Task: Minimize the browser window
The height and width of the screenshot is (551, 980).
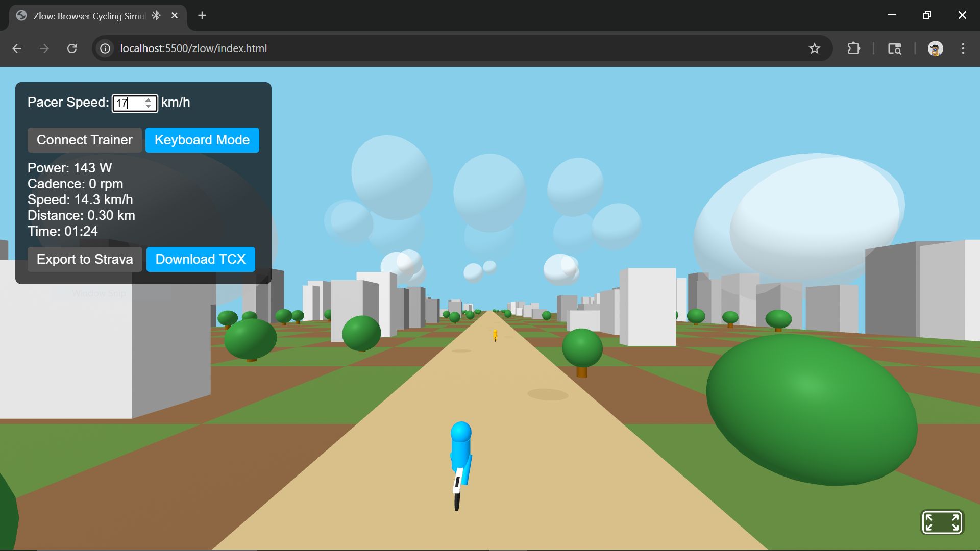Action: [892, 15]
